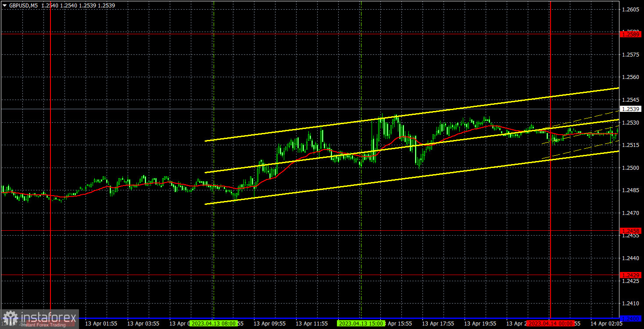Viewport: 644px width, 329px height.
Task: Click the 14 Apr 02:05 time axis label
Action: pyautogui.click(x=606, y=324)
